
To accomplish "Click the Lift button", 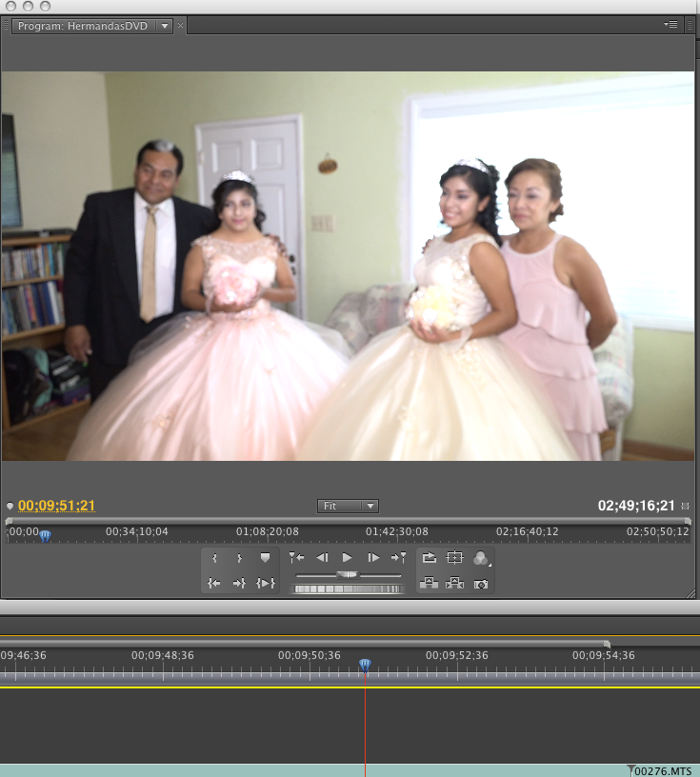I will click(430, 583).
